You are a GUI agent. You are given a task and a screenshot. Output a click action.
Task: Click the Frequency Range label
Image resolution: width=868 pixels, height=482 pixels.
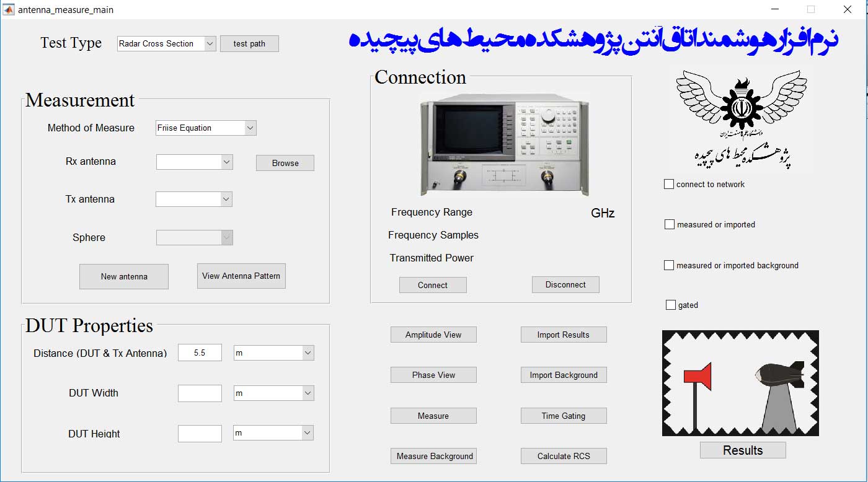click(x=432, y=212)
